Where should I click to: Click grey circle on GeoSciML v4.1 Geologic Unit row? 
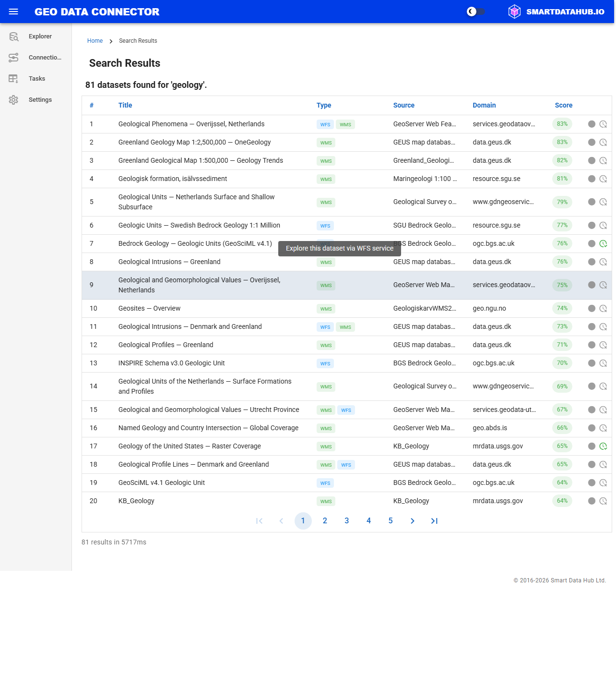(x=592, y=483)
